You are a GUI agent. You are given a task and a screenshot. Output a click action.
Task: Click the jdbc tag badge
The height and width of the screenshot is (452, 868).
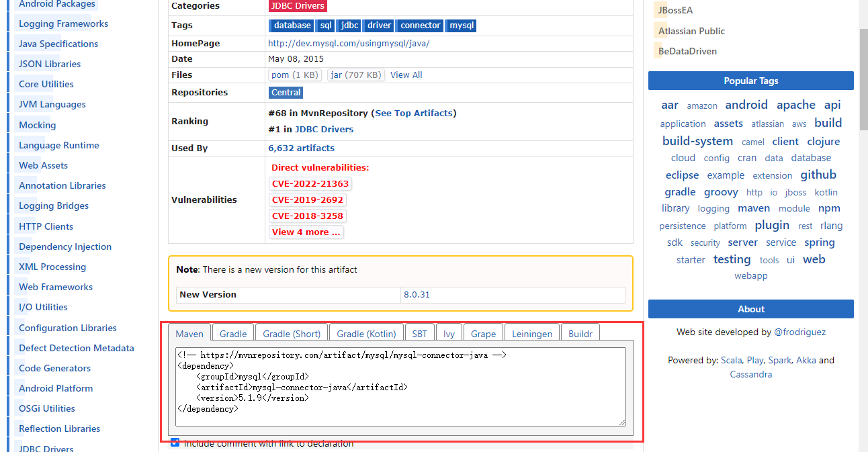point(349,26)
